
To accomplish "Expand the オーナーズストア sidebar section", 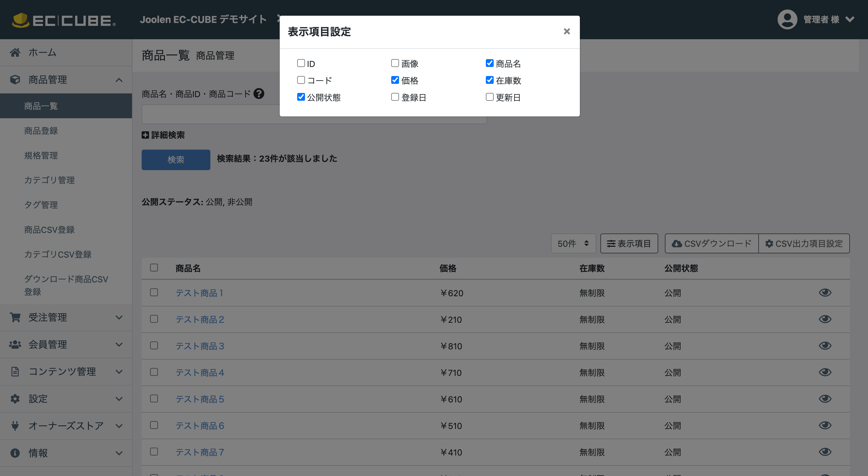I will (119, 426).
